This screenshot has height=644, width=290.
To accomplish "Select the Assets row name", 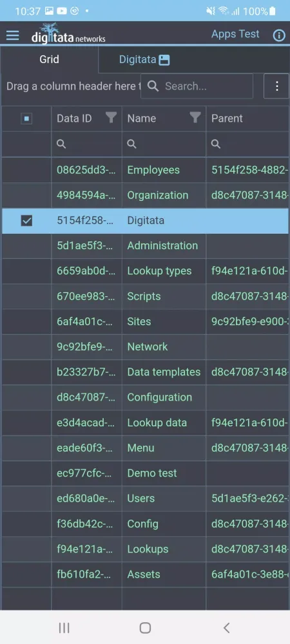I will pos(144,574).
